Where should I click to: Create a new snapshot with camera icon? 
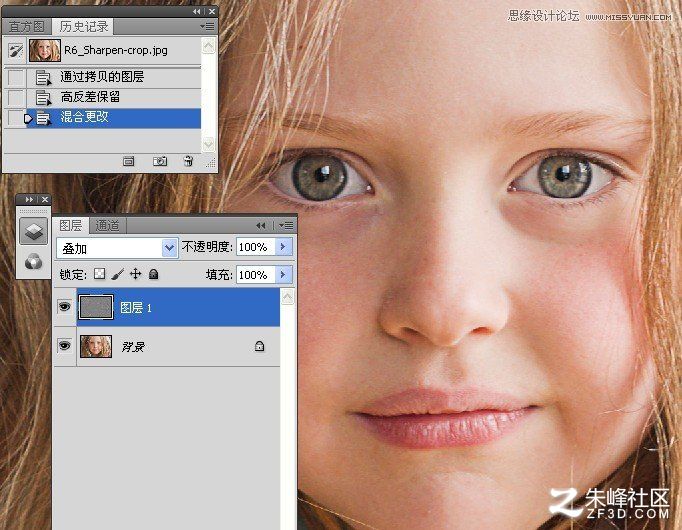pyautogui.click(x=160, y=161)
